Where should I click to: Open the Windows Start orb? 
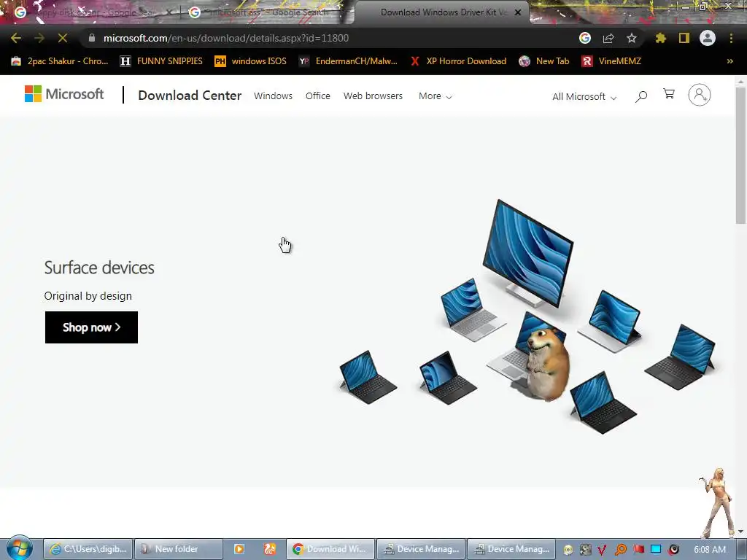click(19, 548)
